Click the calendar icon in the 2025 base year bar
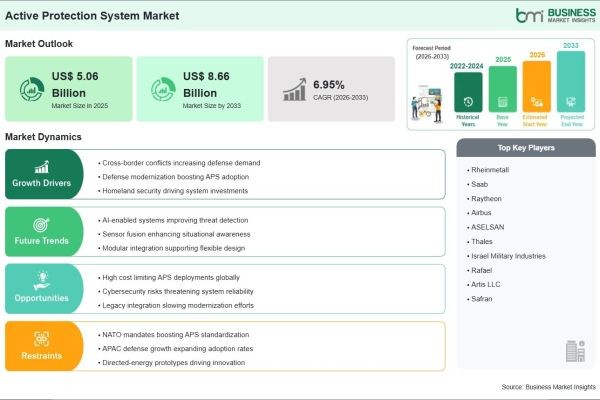Image resolution: width=600 pixels, height=400 pixels. pyautogui.click(x=502, y=102)
